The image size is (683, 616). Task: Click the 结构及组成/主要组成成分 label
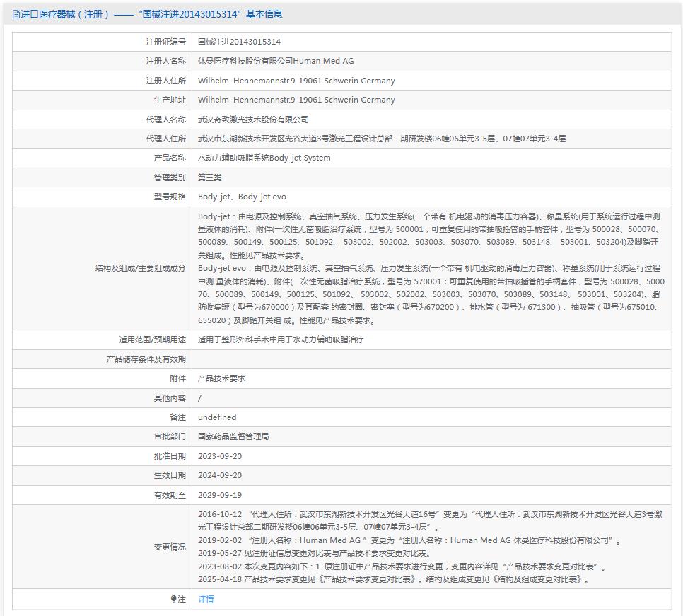141,268
